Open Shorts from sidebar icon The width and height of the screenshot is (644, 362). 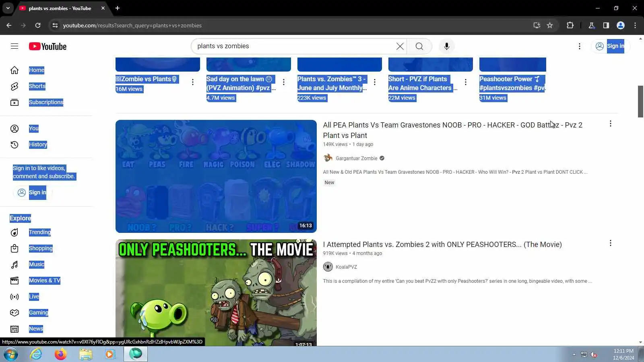[14, 86]
